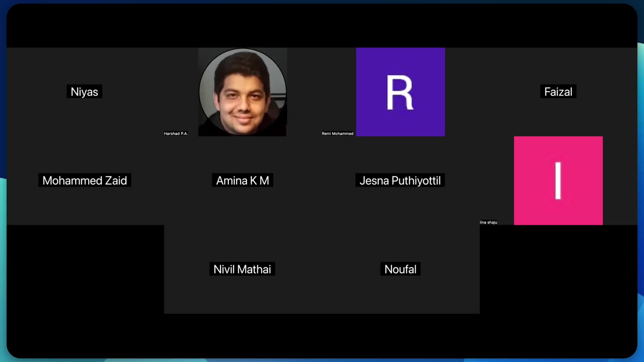Select the Nivil Mathai name label
Screen dimensions: 644x362
pyautogui.click(x=242, y=269)
